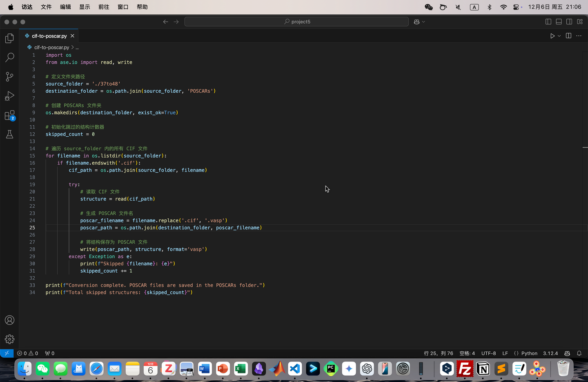588x382 pixels.
Task: Open the 帮助 menu
Action: pyautogui.click(x=142, y=7)
